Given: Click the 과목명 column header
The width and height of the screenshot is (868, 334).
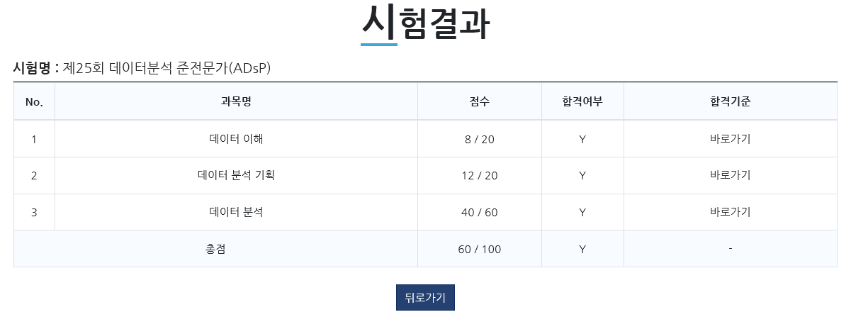Looking at the screenshot, I should point(236,102).
